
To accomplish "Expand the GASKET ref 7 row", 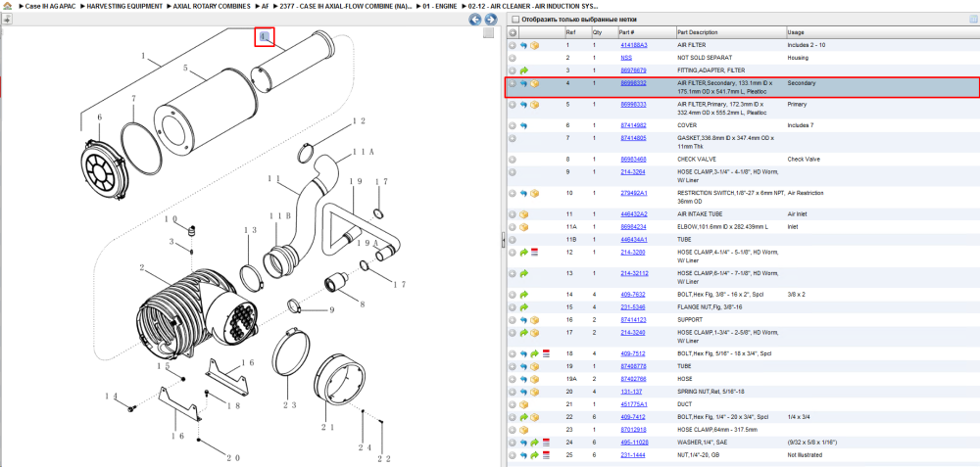I will (513, 138).
